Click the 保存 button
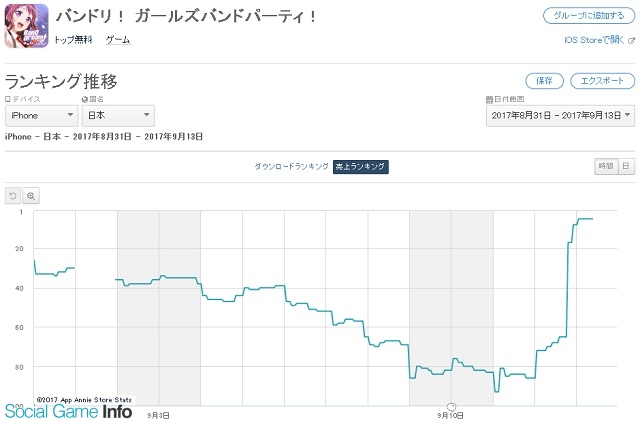Viewport: 640px width, 424px height. tap(544, 81)
